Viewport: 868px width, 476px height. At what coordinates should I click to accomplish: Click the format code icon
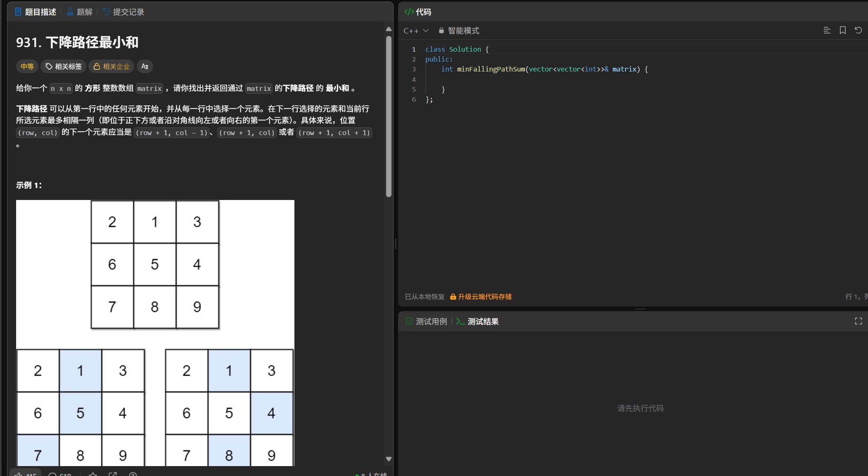[x=827, y=30]
